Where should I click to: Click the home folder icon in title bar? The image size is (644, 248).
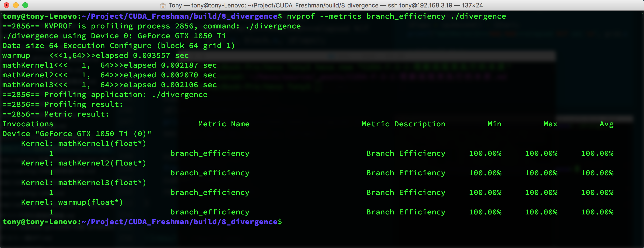(163, 5)
